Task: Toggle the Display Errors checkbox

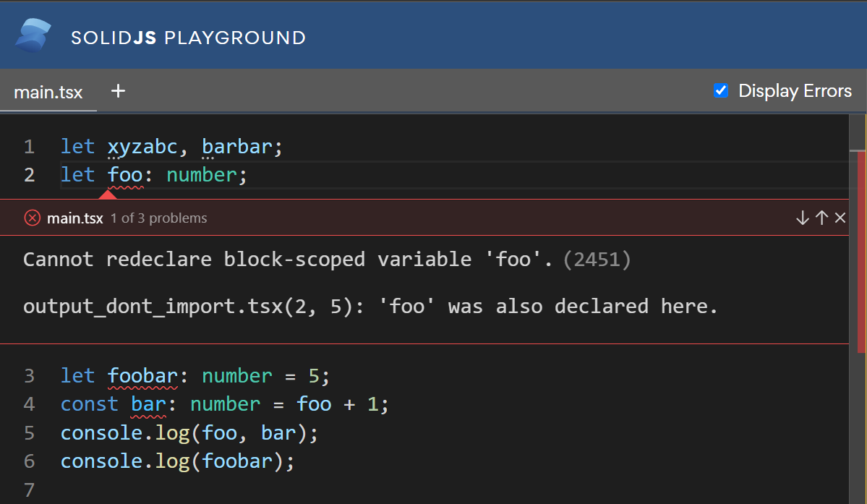Action: tap(721, 91)
